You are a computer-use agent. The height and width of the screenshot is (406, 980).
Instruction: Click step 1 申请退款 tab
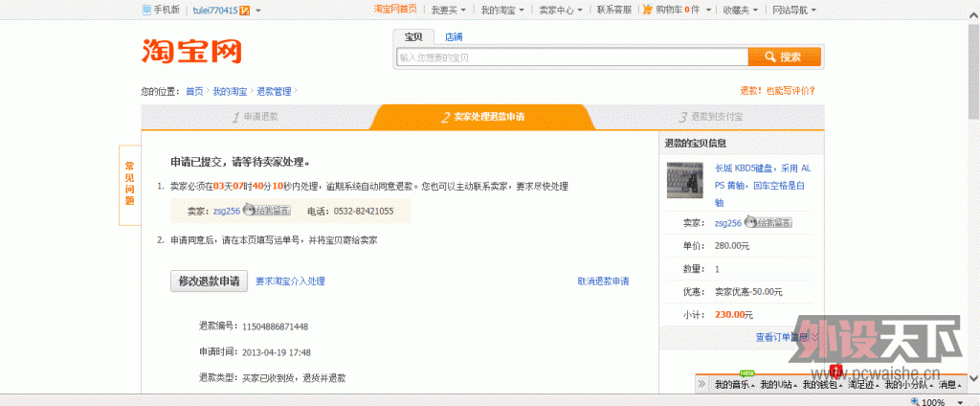tap(256, 117)
